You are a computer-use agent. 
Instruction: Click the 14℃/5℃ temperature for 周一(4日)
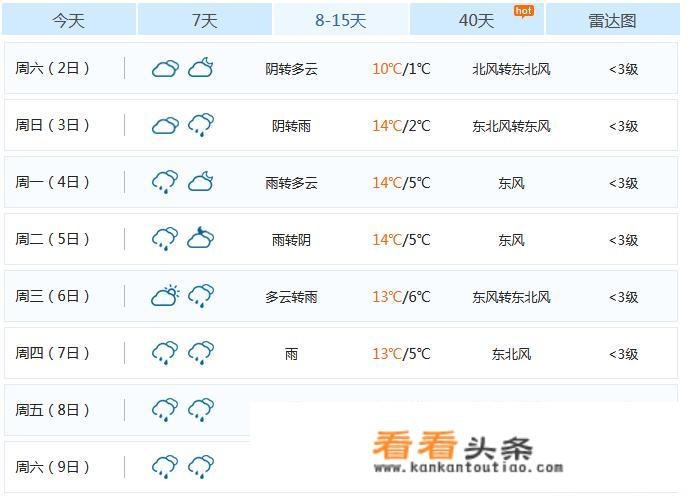point(401,183)
